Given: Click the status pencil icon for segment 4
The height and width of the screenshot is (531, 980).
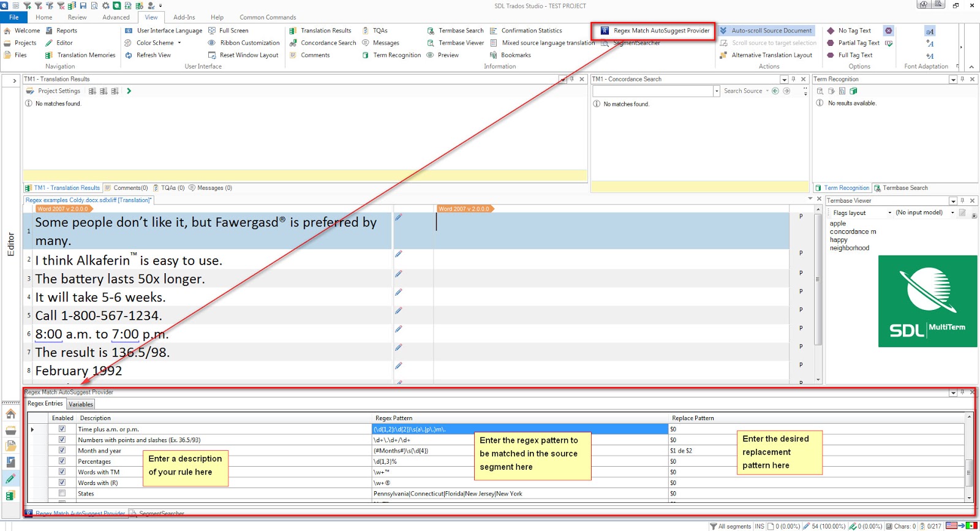Looking at the screenshot, I should (399, 292).
